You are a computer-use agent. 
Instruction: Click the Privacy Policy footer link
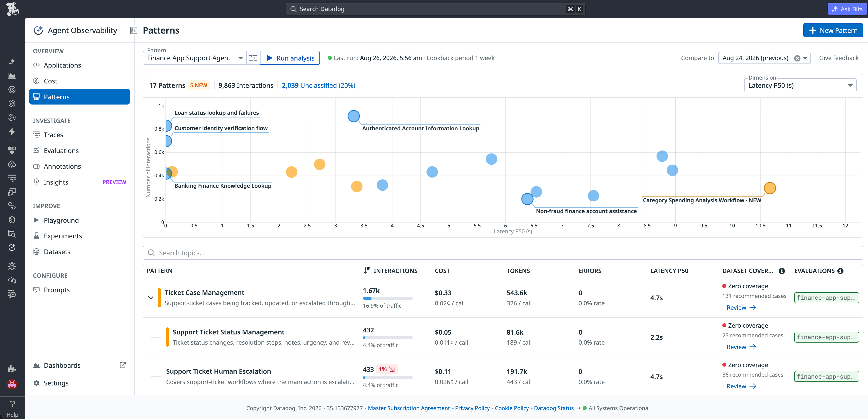click(x=472, y=408)
